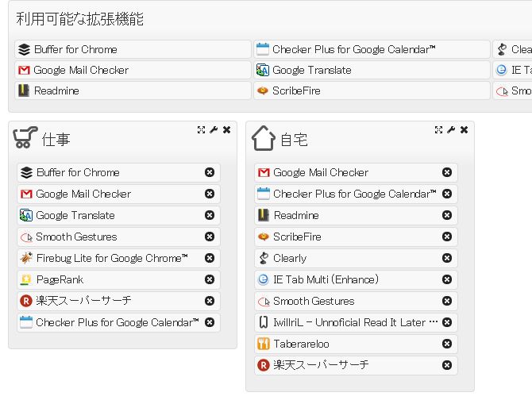Click Rakuten R icon in 自宅

[x=264, y=365]
